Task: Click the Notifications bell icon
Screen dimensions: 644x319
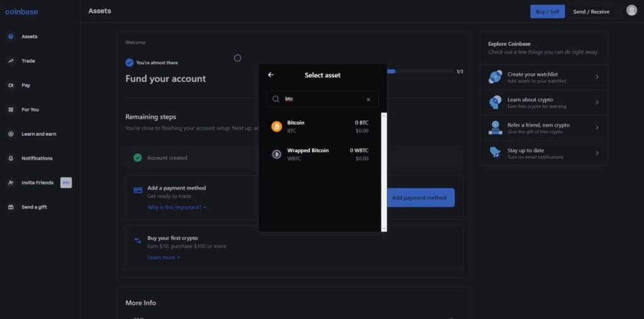Action: 11,158
